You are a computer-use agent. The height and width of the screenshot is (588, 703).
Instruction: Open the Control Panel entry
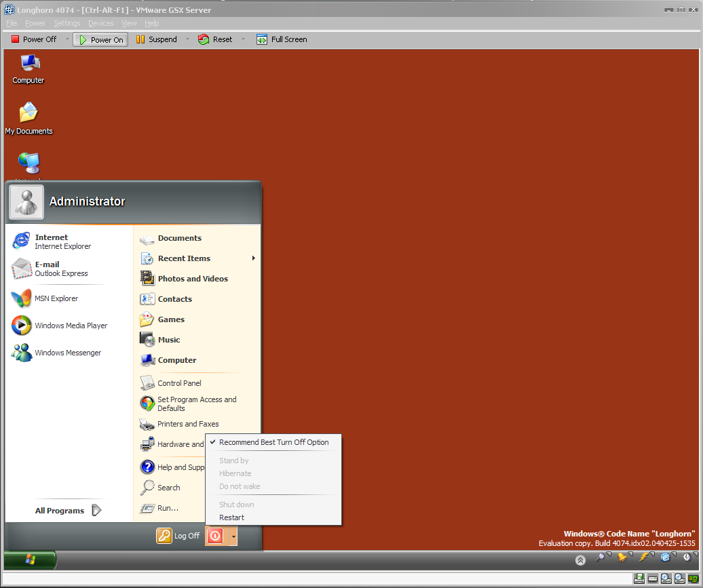179,383
